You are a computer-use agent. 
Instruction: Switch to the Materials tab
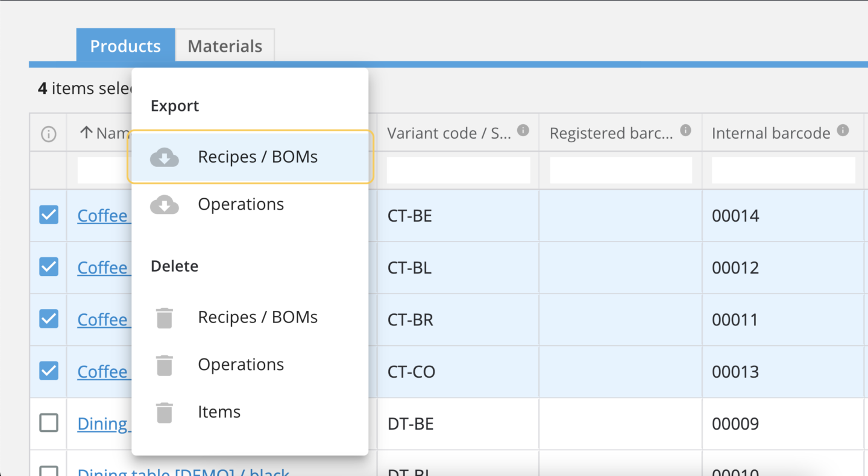[225, 46]
